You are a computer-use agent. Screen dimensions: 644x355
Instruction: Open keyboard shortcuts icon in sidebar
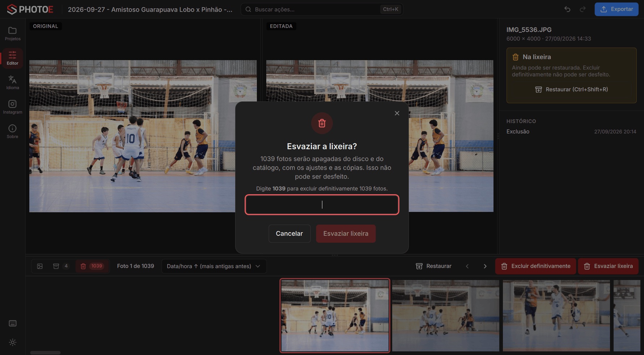click(x=13, y=323)
